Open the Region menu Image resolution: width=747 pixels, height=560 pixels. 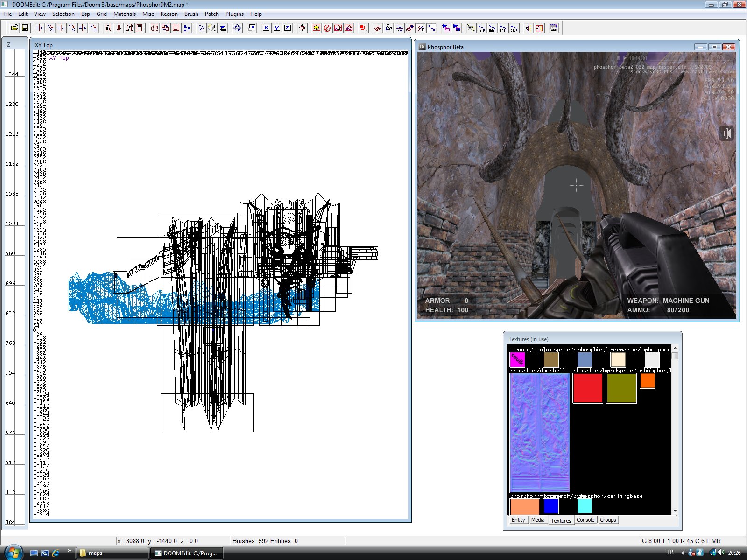pos(169,14)
